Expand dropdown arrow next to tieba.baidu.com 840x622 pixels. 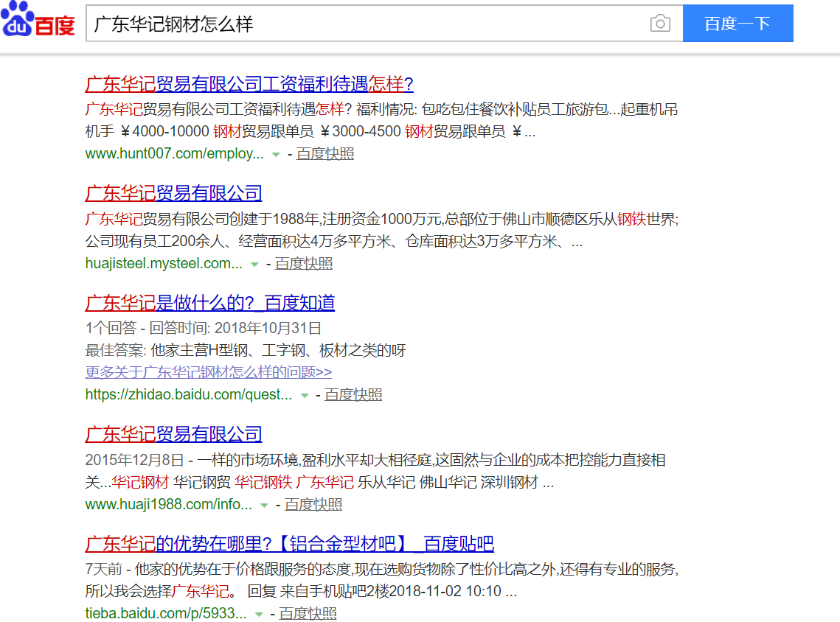259,615
